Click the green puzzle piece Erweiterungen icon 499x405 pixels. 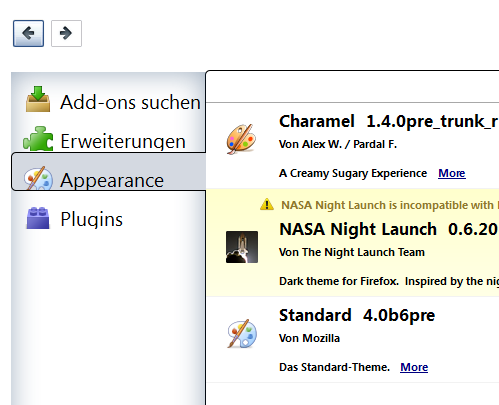pos(38,138)
